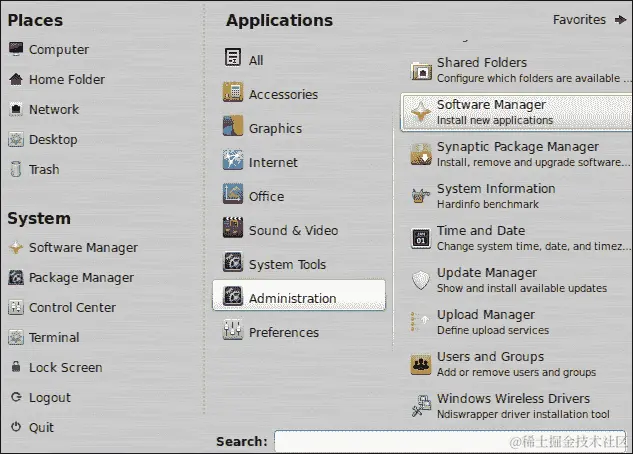The width and height of the screenshot is (633, 454).
Task: Click the Terminal icon under System
Action: coord(16,337)
